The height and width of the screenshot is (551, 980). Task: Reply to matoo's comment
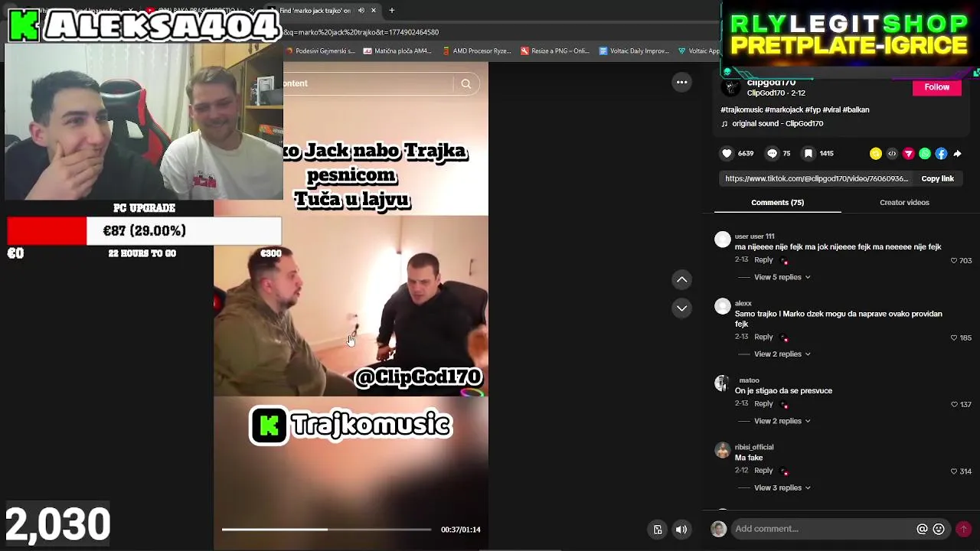pyautogui.click(x=763, y=403)
